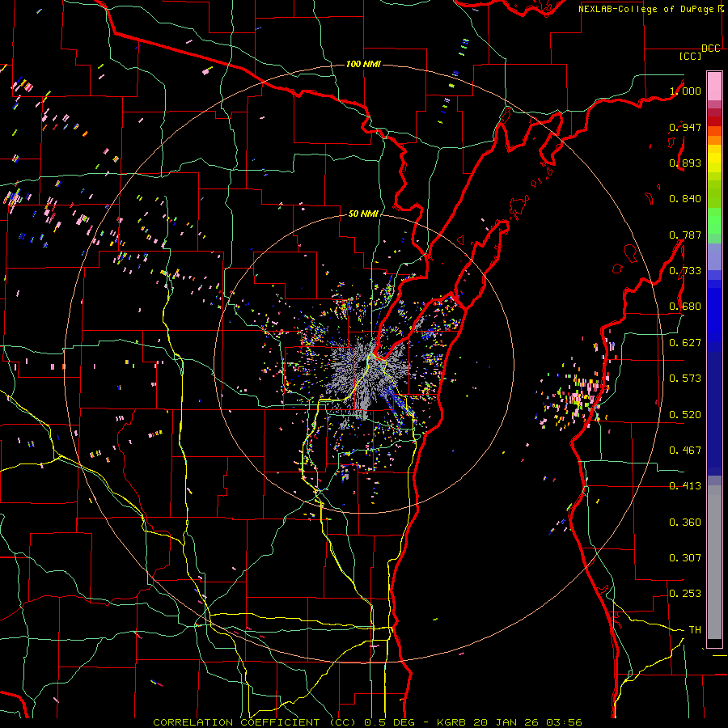Select the 0.840 scale value
728x728 pixels.
tap(685, 199)
